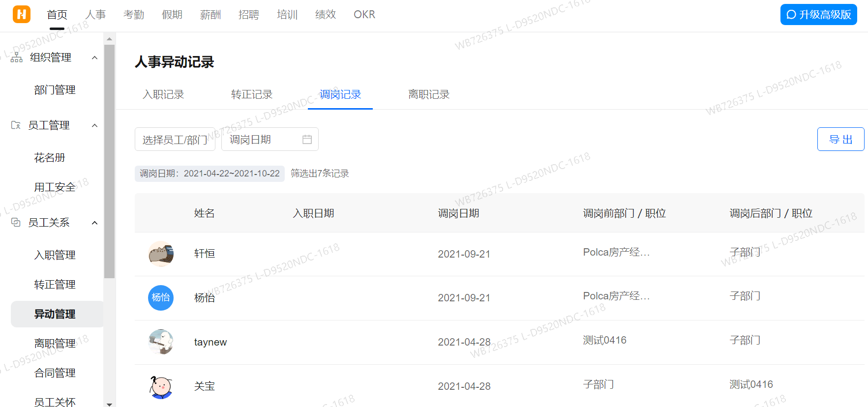Open 考勤 in top navigation
This screenshot has height=407, width=868.
134,15
